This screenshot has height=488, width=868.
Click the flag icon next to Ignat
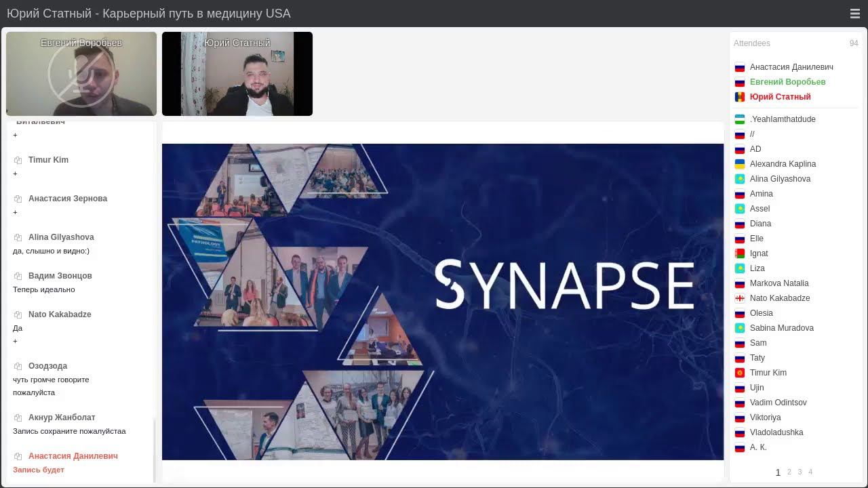[740, 253]
